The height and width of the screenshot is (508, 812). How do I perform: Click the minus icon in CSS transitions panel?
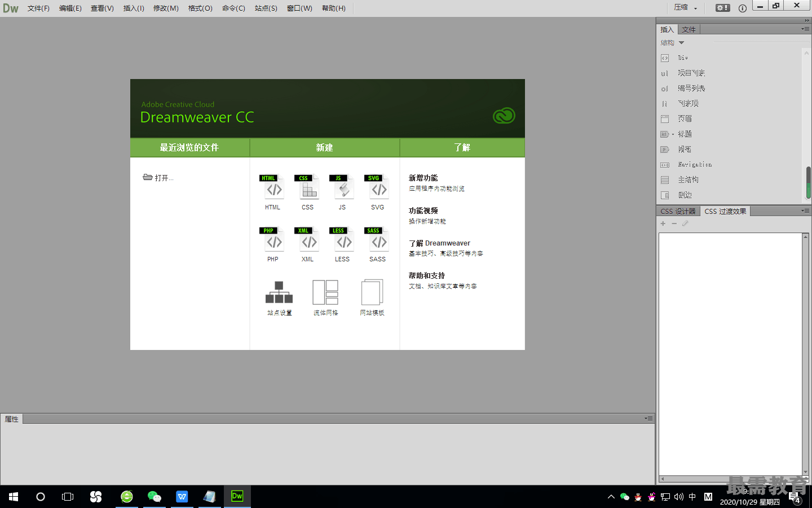[674, 224]
